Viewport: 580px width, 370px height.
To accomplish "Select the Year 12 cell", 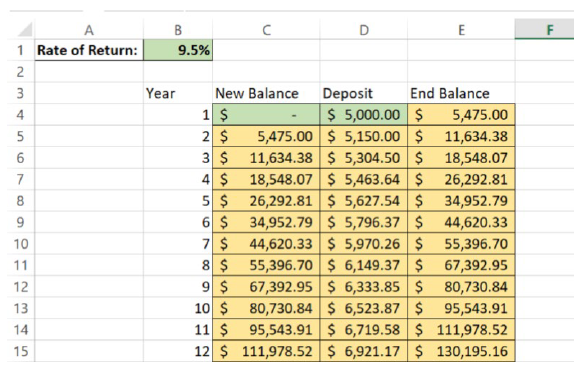I will [x=178, y=351].
